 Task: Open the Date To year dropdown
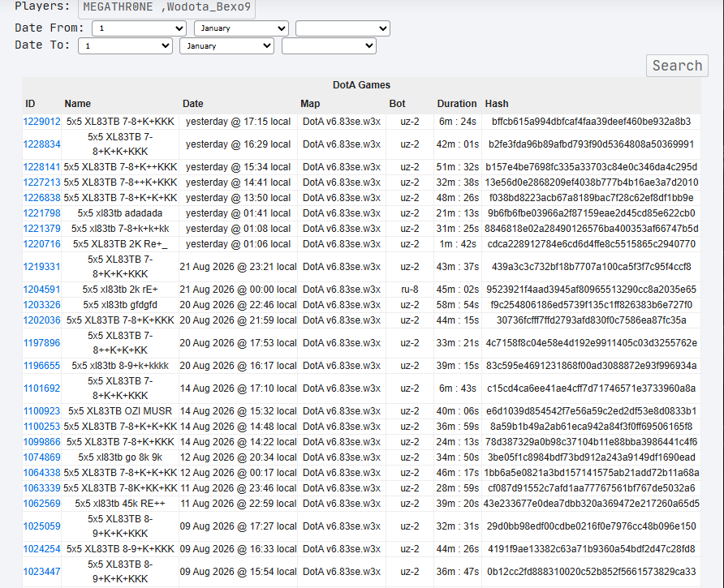(329, 45)
